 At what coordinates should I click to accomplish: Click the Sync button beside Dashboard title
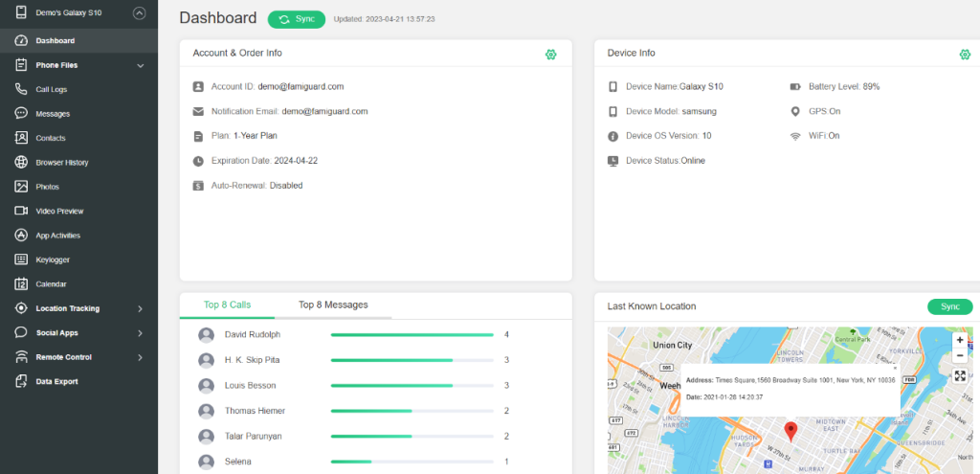296,19
